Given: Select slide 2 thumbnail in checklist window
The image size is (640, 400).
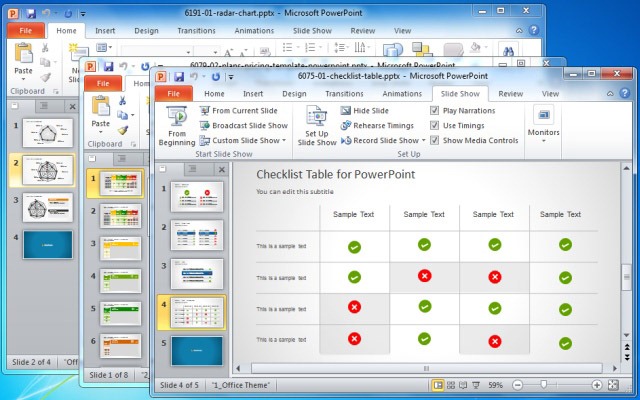Looking at the screenshot, I should (x=197, y=235).
